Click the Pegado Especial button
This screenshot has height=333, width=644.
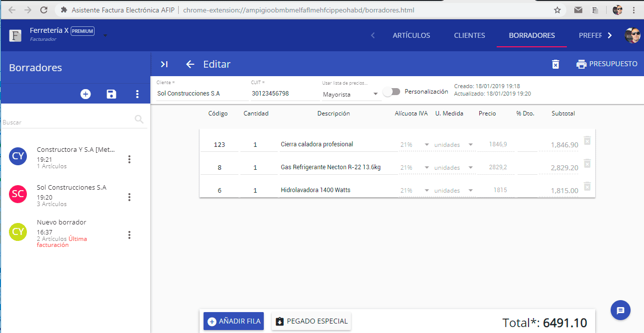coord(311,321)
